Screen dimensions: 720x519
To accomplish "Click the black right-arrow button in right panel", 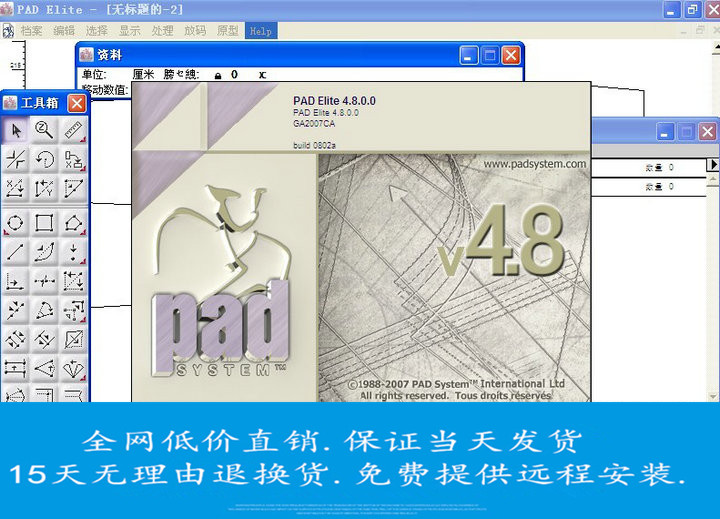I will tap(713, 165).
